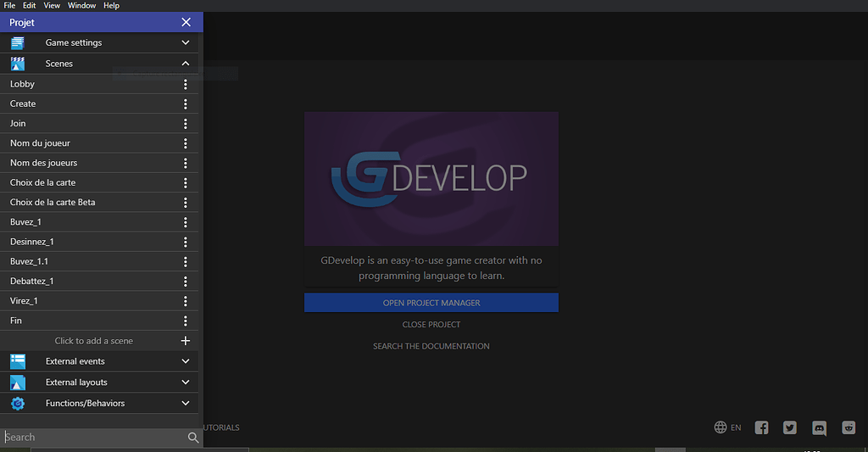Open the three-dot menu for Lobby scene
The image size is (868, 452).
pos(186,84)
